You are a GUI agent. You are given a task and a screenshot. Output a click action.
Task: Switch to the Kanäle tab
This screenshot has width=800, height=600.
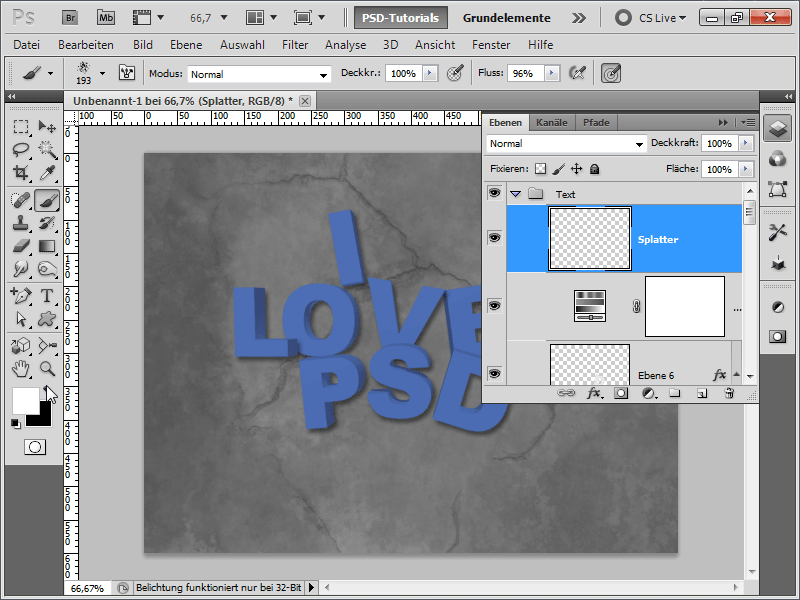point(552,122)
